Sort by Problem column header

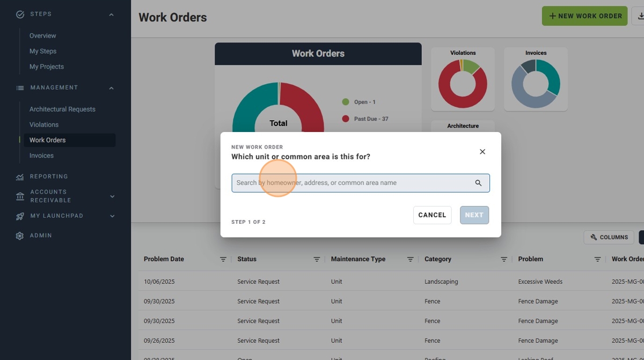coord(531,259)
